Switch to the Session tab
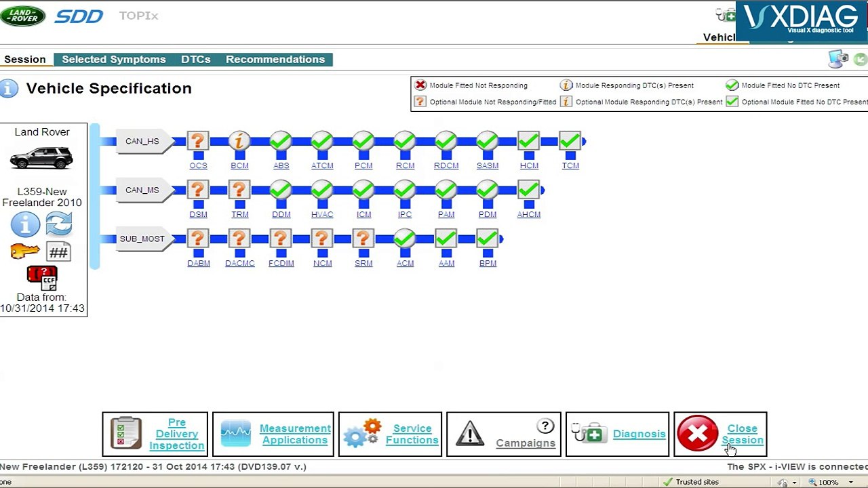This screenshot has height=488, width=868. tap(25, 60)
